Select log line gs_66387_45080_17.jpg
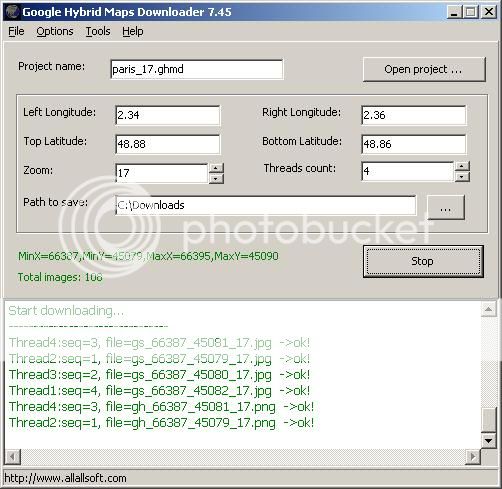The width and height of the screenshot is (502, 489). click(x=159, y=375)
